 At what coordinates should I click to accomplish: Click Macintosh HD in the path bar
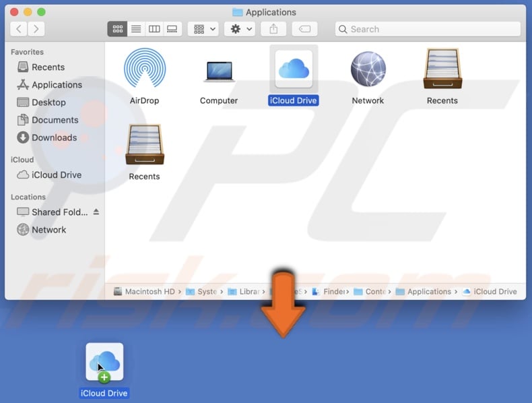coord(144,292)
